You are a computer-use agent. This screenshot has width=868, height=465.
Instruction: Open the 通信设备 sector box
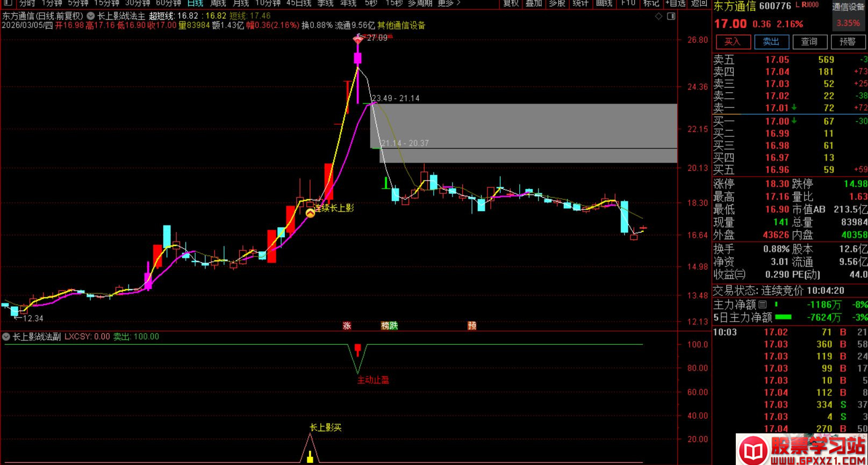[848, 7]
